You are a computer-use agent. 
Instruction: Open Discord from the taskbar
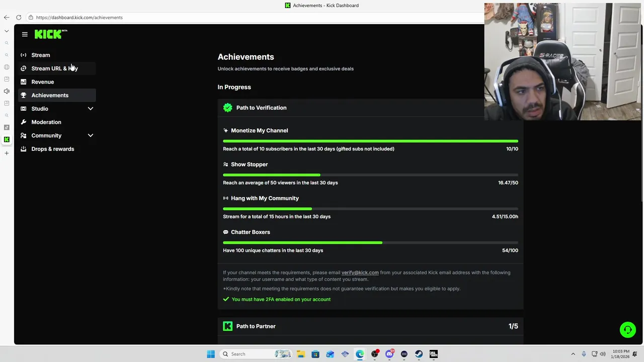coord(389,354)
